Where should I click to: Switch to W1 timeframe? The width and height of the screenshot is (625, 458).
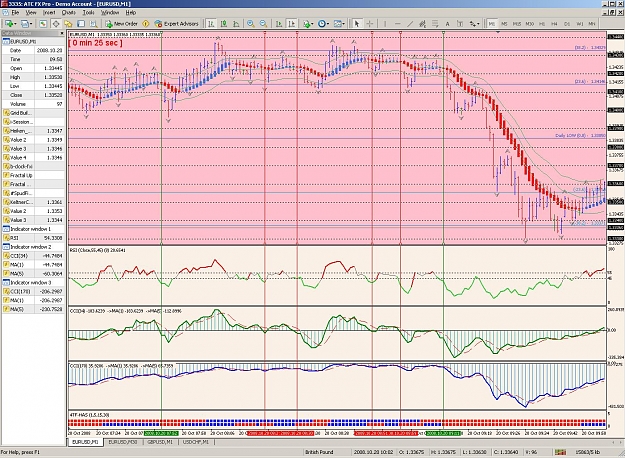pyautogui.click(x=580, y=24)
